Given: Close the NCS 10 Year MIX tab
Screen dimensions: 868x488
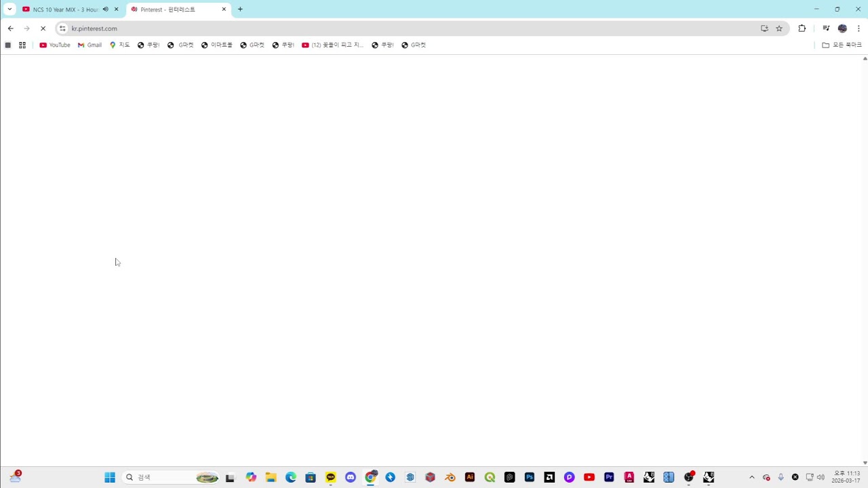Looking at the screenshot, I should click(117, 9).
